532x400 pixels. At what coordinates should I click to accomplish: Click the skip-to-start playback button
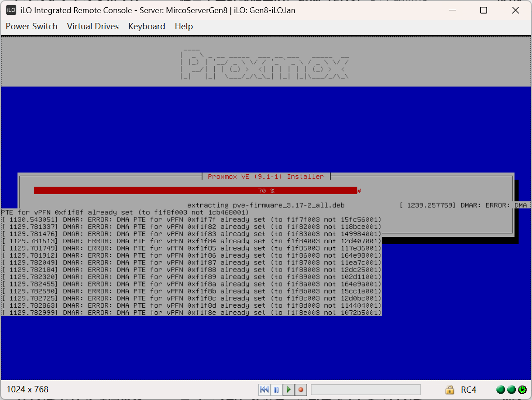coord(265,390)
